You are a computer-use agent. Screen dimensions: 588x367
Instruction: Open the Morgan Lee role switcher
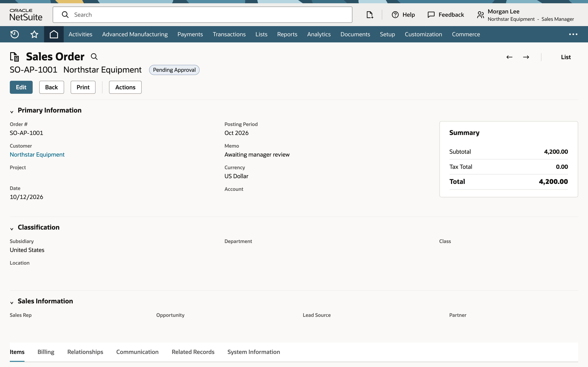point(525,15)
